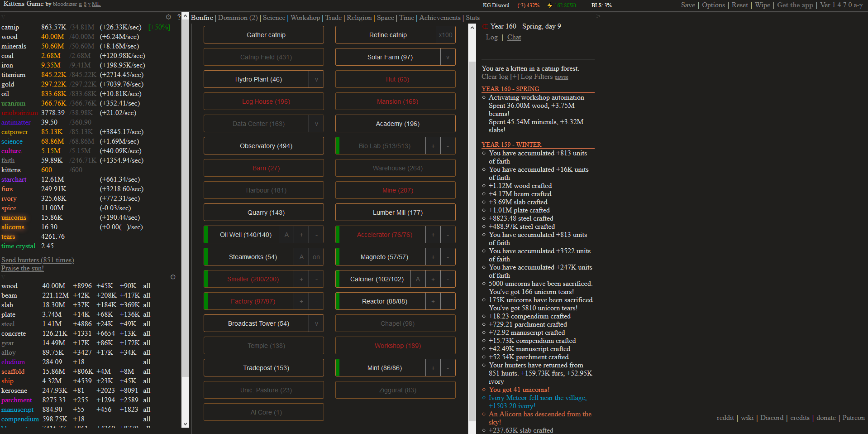Click the Send hunters link
Screen dimensions: 868x434
click(38, 260)
